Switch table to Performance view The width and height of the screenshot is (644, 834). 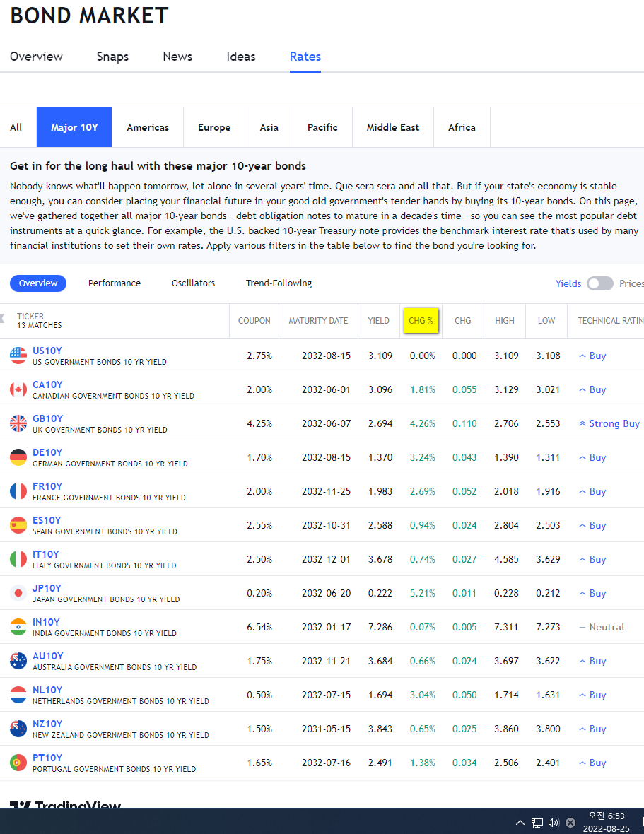[115, 283]
